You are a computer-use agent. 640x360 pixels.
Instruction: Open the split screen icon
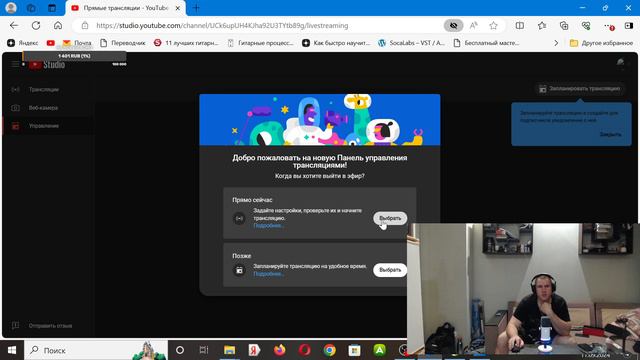[x=520, y=25]
